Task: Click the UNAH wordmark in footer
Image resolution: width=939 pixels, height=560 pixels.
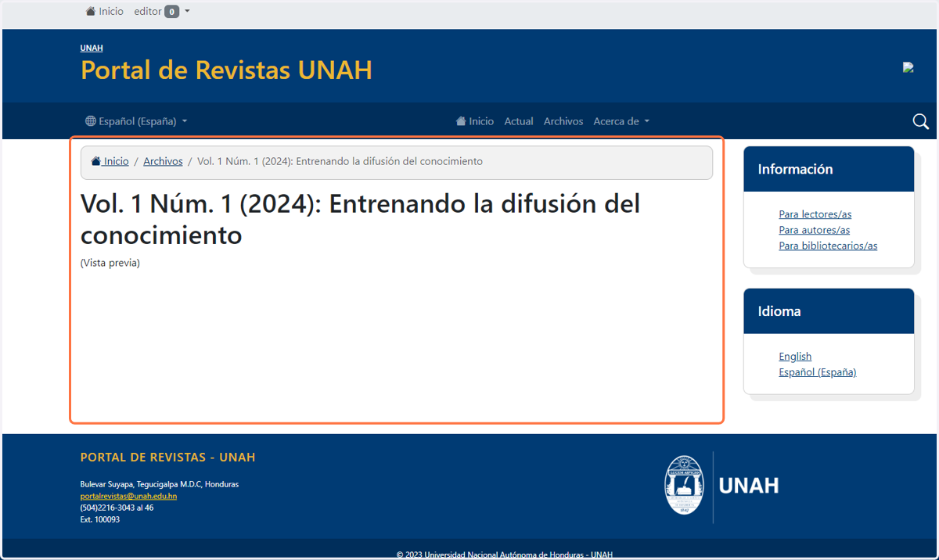Action: [749, 486]
